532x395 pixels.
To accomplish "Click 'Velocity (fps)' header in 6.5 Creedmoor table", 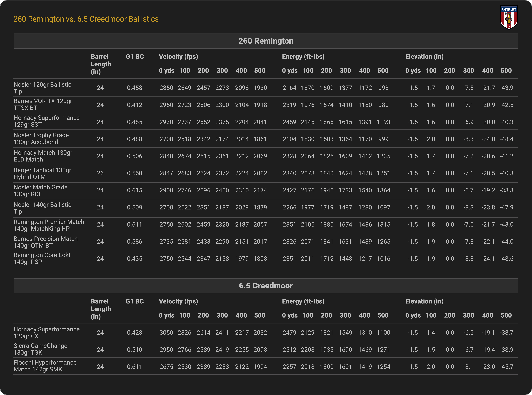I will [x=179, y=302].
